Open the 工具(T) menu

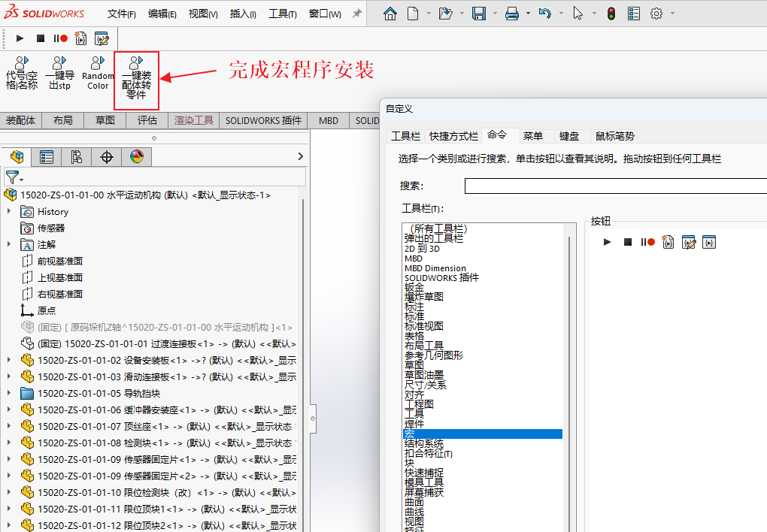click(x=282, y=14)
